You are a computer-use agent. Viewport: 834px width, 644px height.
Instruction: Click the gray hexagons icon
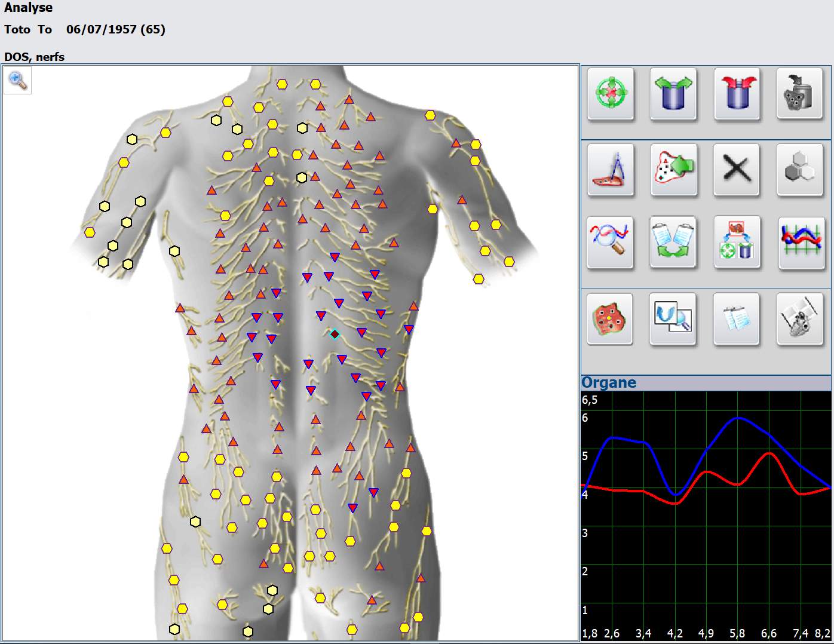800,170
